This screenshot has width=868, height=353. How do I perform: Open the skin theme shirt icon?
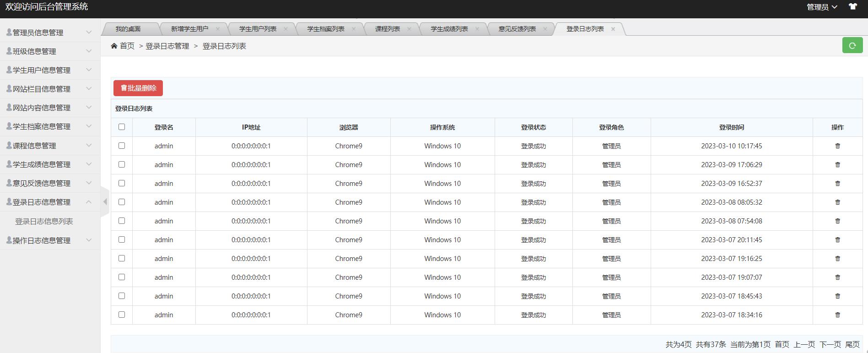(853, 6)
